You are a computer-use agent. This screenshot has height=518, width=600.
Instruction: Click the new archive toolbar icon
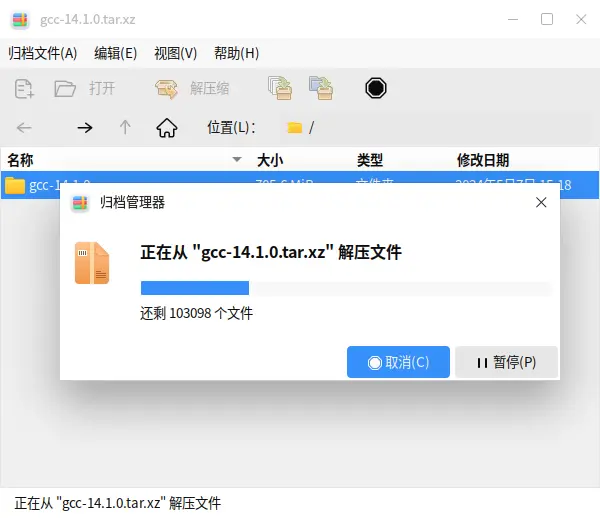point(24,89)
